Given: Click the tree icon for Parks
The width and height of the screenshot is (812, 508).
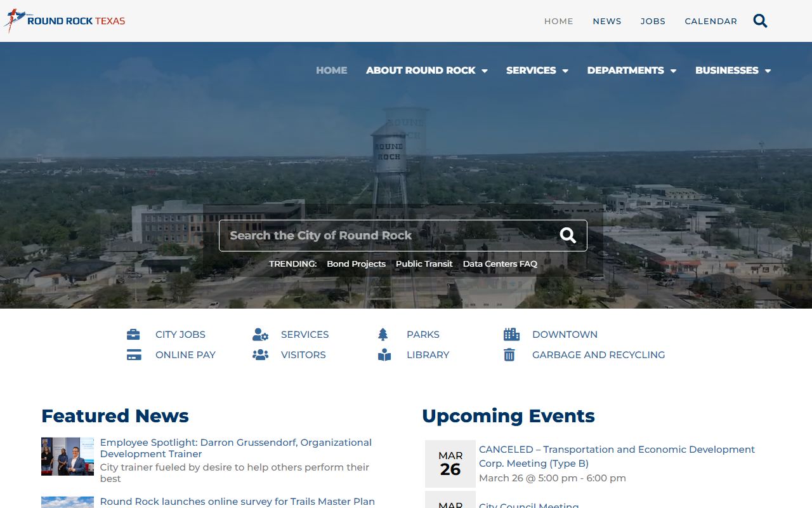Looking at the screenshot, I should pyautogui.click(x=383, y=335).
